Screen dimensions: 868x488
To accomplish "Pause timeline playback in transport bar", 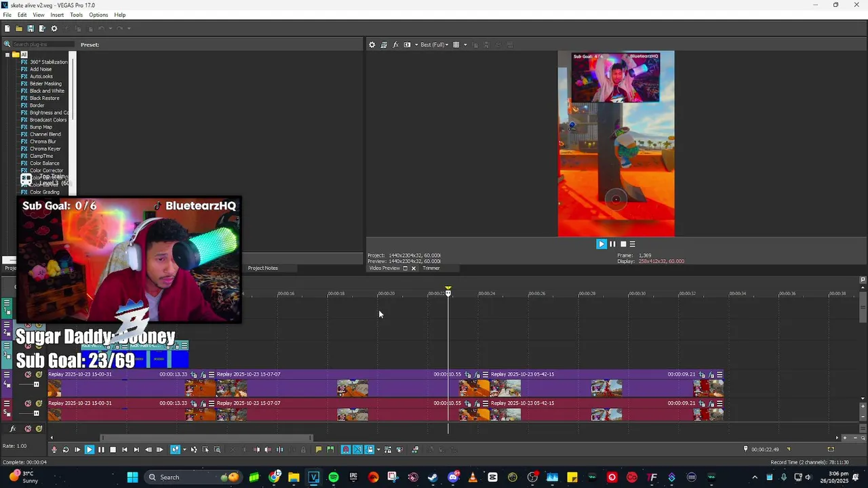I will coord(101,449).
